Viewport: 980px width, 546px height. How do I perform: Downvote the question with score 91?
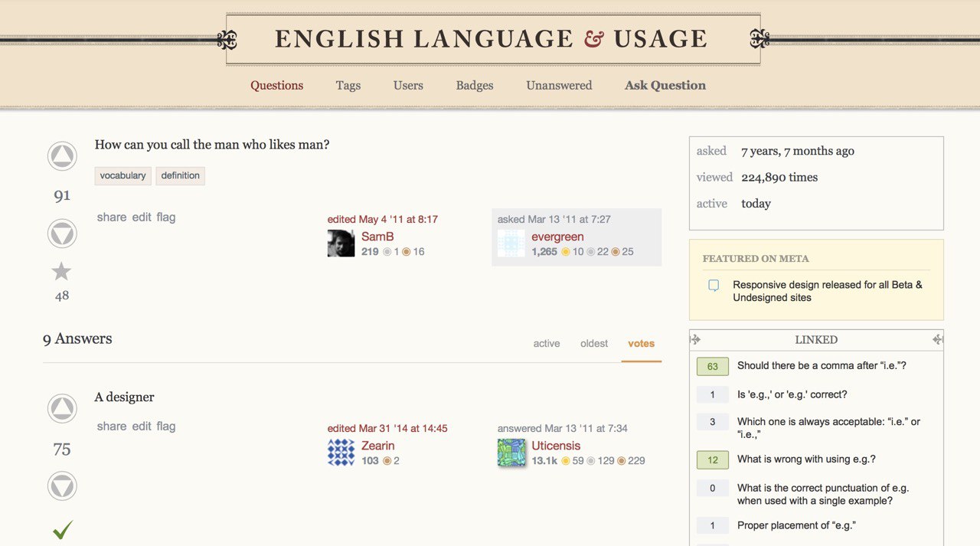pos(62,233)
